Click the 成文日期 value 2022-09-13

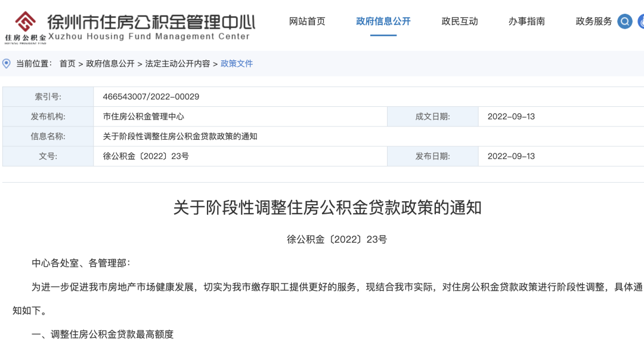click(511, 117)
